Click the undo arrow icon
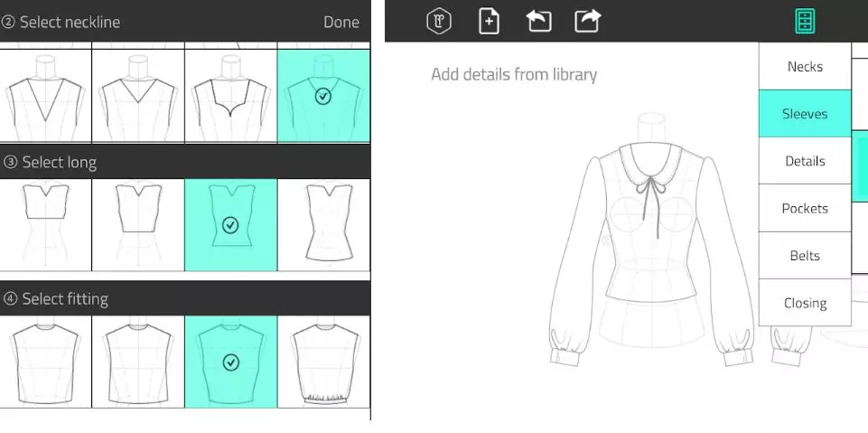Viewport: 868px width, 433px height. tap(539, 21)
